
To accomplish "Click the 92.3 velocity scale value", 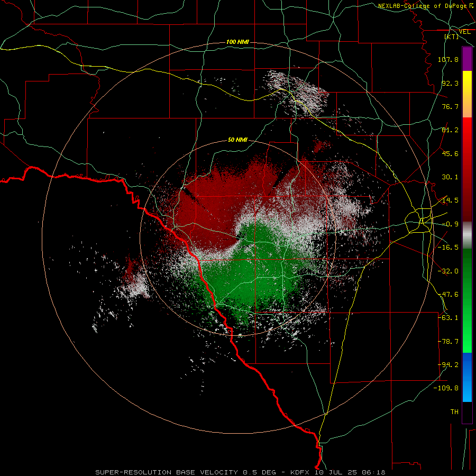I will 450,83.
